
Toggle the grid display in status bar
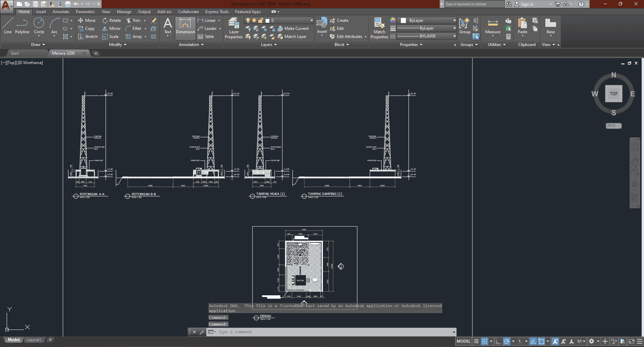pos(476,341)
